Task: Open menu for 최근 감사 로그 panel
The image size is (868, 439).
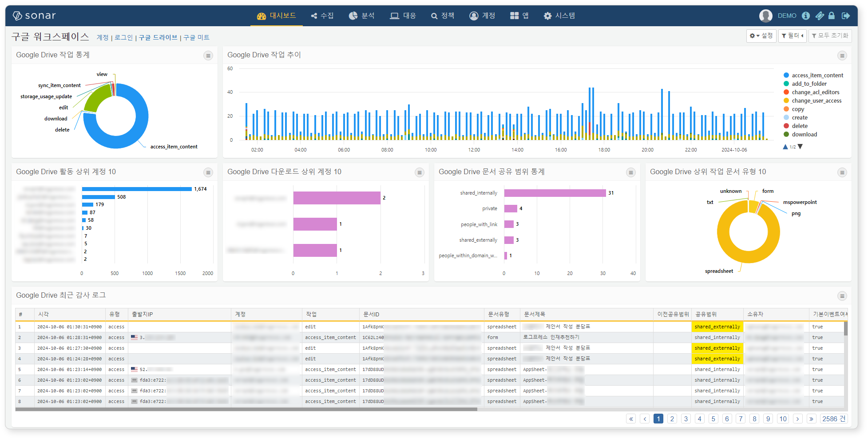Action: click(842, 296)
